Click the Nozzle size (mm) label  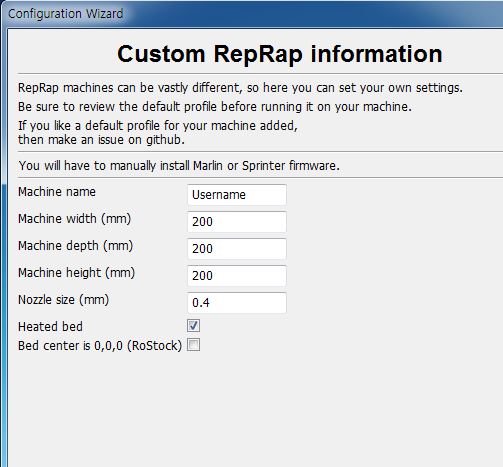click(64, 300)
